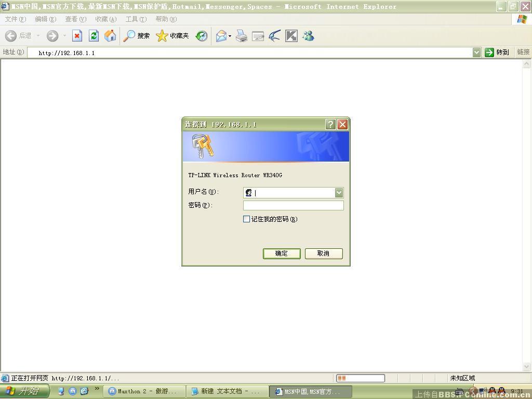Open the Search (搜索) toolbar button

pyautogui.click(x=137, y=36)
